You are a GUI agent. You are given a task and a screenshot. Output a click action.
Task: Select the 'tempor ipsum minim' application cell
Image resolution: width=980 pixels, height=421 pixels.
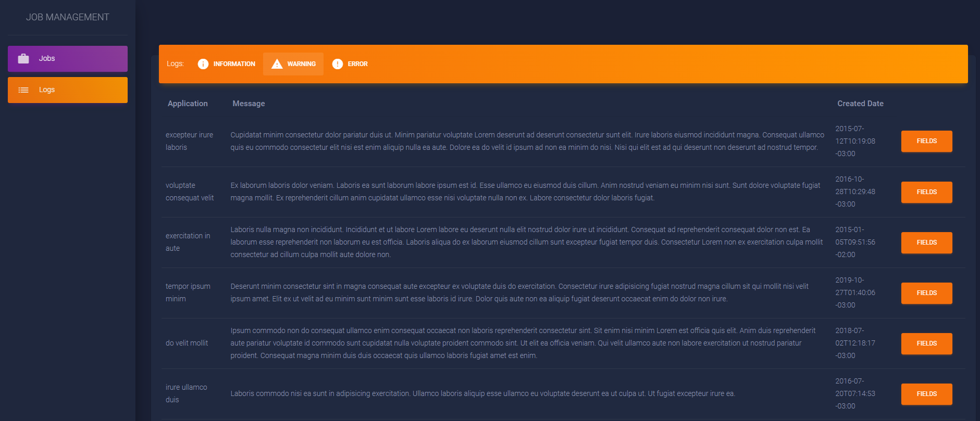click(188, 292)
